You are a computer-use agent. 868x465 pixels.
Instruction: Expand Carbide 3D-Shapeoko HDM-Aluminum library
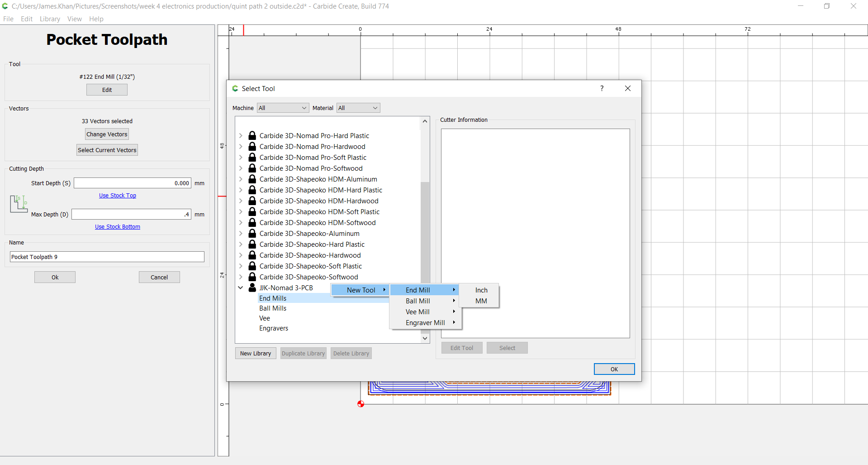pyautogui.click(x=241, y=179)
